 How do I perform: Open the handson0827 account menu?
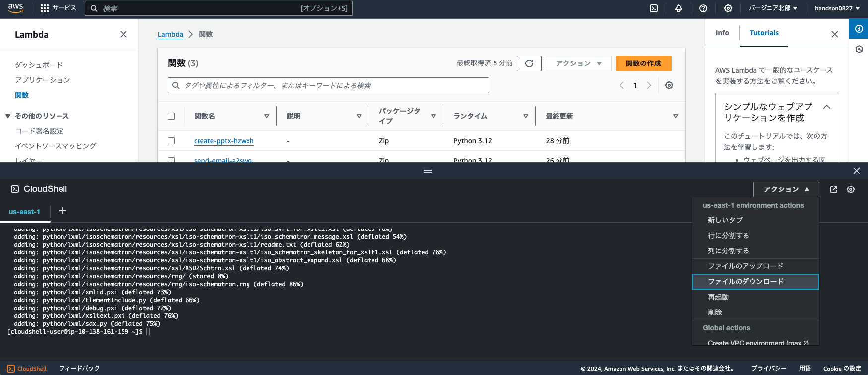837,8
